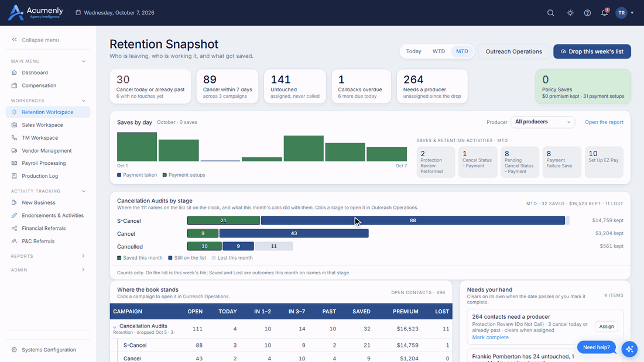Click the Production Log icon
This screenshot has height=362, width=644.
click(15, 176)
